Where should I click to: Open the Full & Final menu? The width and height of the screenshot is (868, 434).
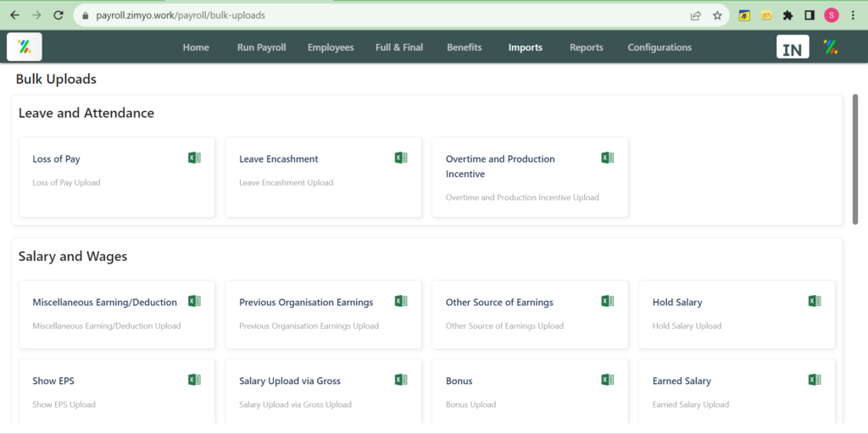click(399, 47)
